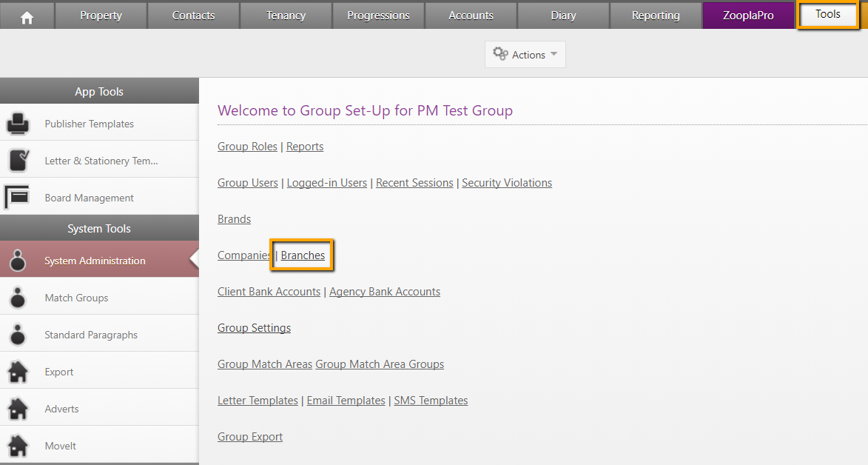868x465 pixels.
Task: Go to Email Templates link
Action: click(346, 401)
